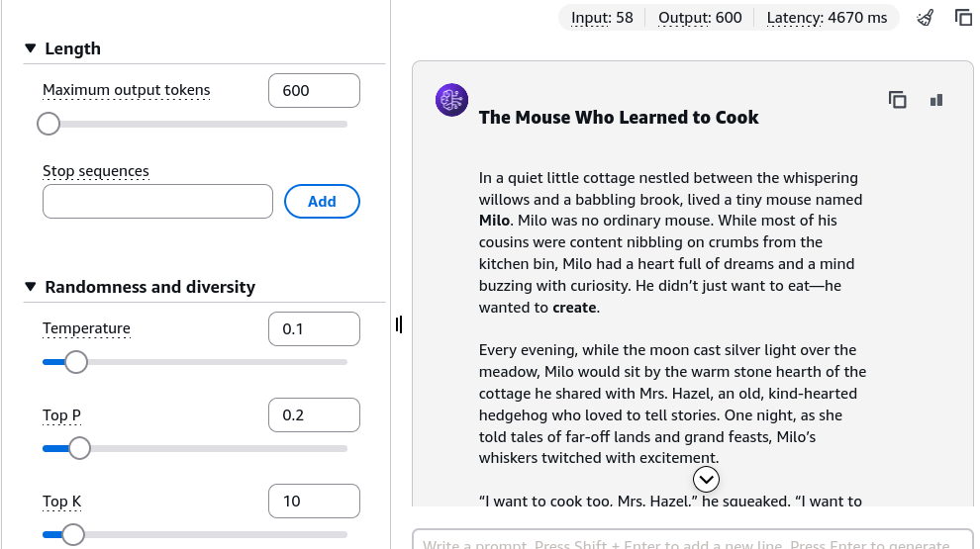Screen dimensions: 980x549
Task: Click the Add stop sequence button
Action: (322, 201)
